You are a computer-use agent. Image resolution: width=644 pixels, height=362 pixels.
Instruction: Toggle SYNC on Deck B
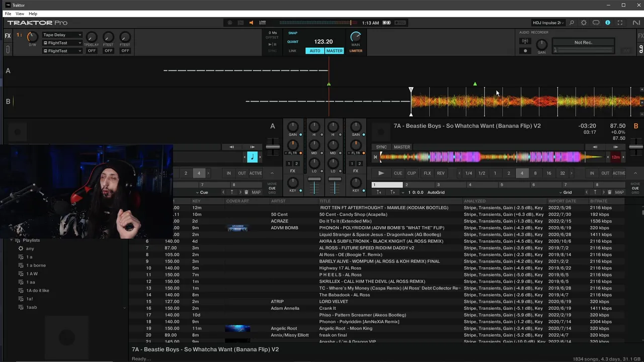point(381,147)
